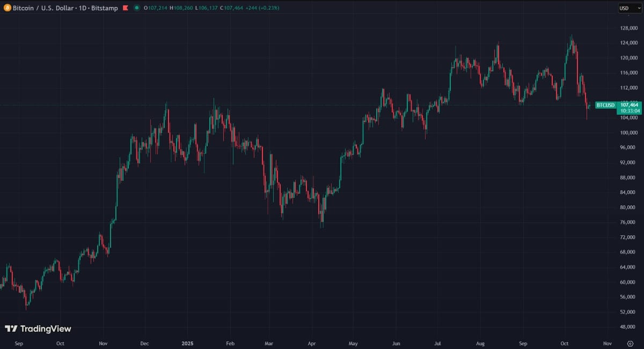Viewport: 644px width, 349px height.
Task: Click the Bitcoin / U.S. Dollar symbol title
Action: (x=45, y=8)
